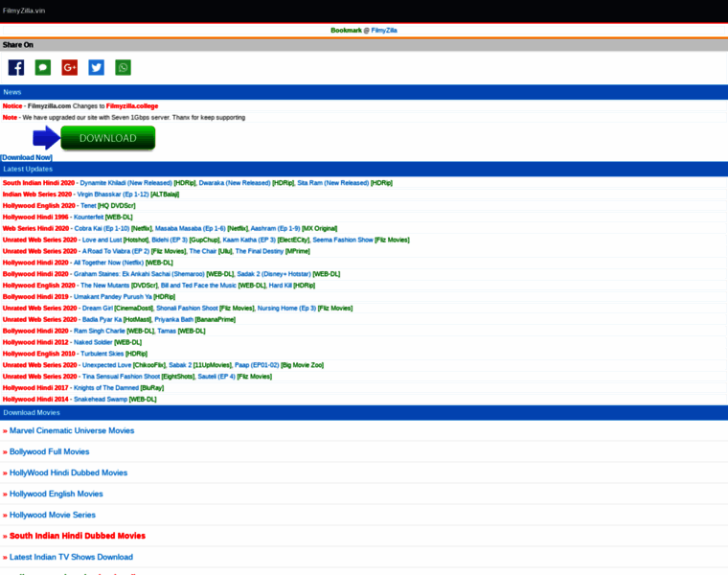The image size is (728, 575).
Task: Open Dynamite Khiladi (New Released) link
Action: pos(125,183)
